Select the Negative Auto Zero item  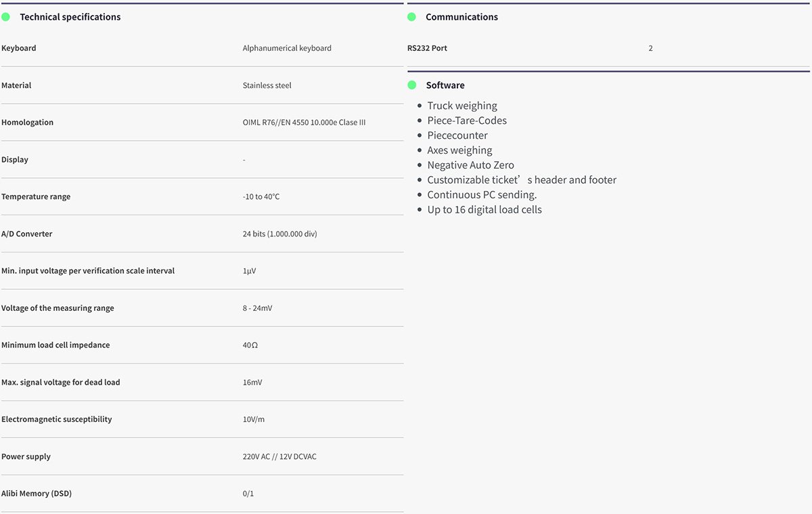point(470,165)
